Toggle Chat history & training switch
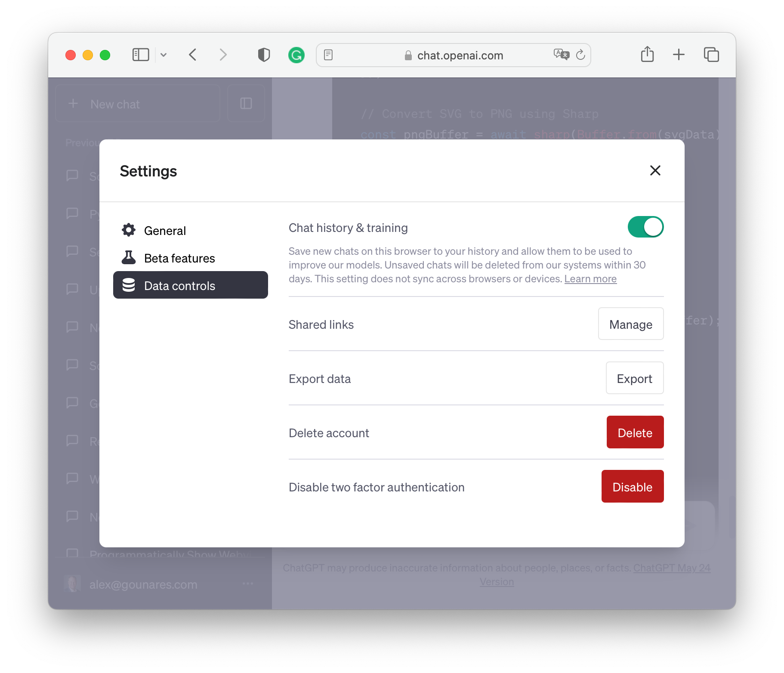The image size is (784, 673). tap(645, 227)
